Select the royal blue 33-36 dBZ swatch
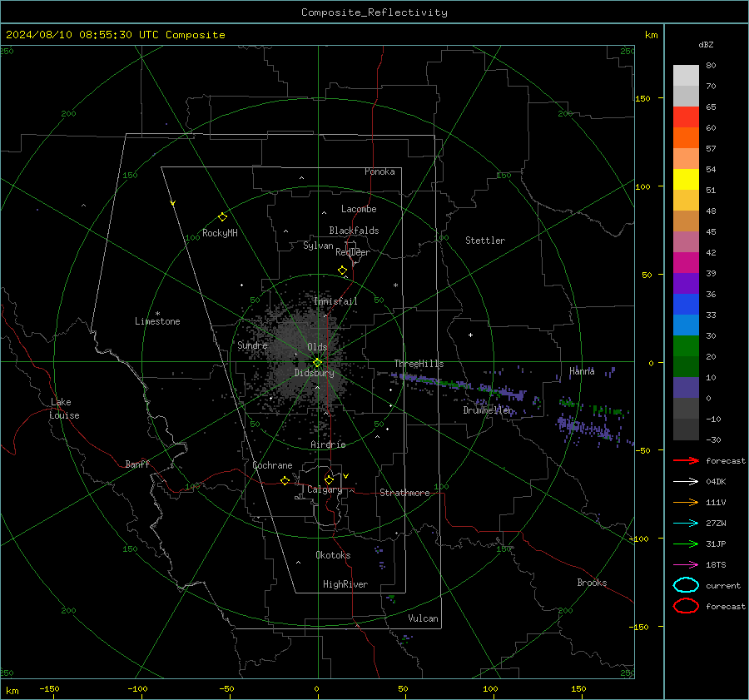 click(686, 305)
